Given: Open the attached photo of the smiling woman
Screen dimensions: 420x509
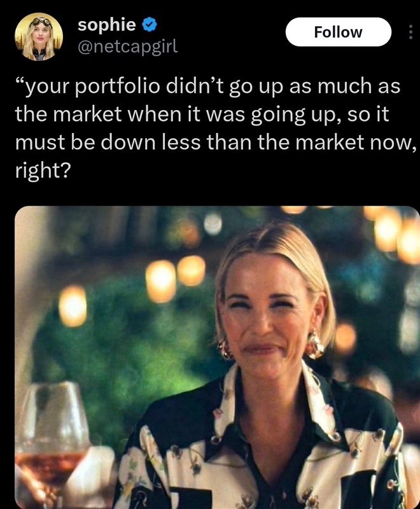Looking at the screenshot, I should [217, 357].
